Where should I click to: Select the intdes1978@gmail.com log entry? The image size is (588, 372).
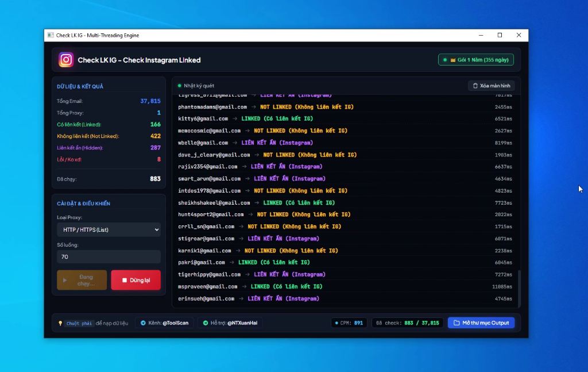point(345,191)
